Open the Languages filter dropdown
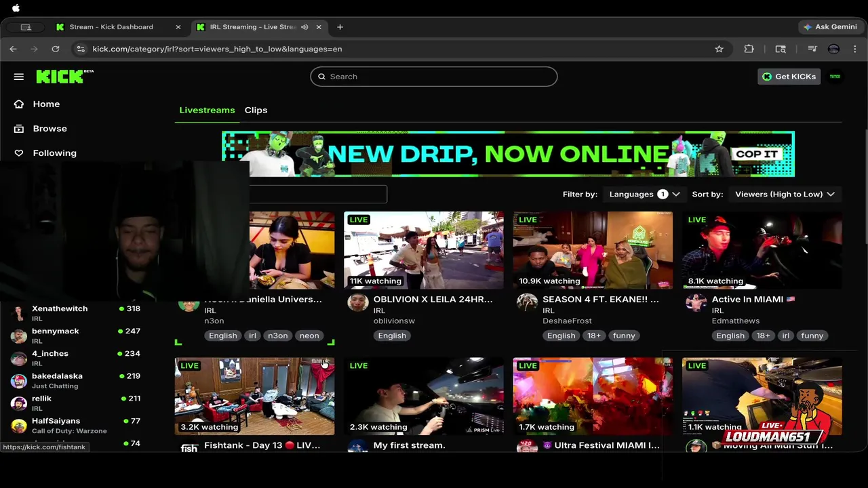The width and height of the screenshot is (868, 488). click(644, 194)
